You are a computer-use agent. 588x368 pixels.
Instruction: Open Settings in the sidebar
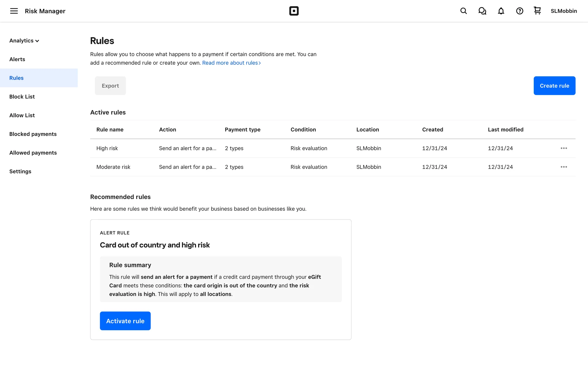[20, 171]
